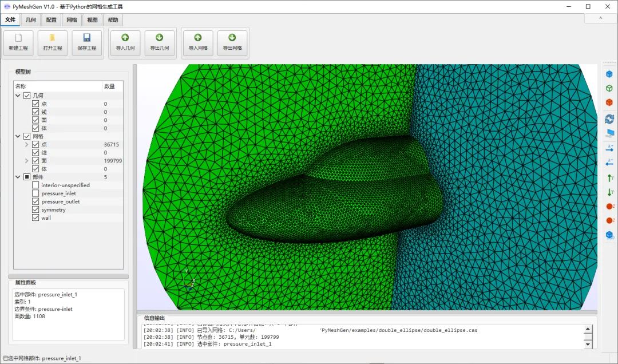This screenshot has width=618, height=364.
Task: Collapse the 几何 tree node
Action: click(x=18, y=96)
